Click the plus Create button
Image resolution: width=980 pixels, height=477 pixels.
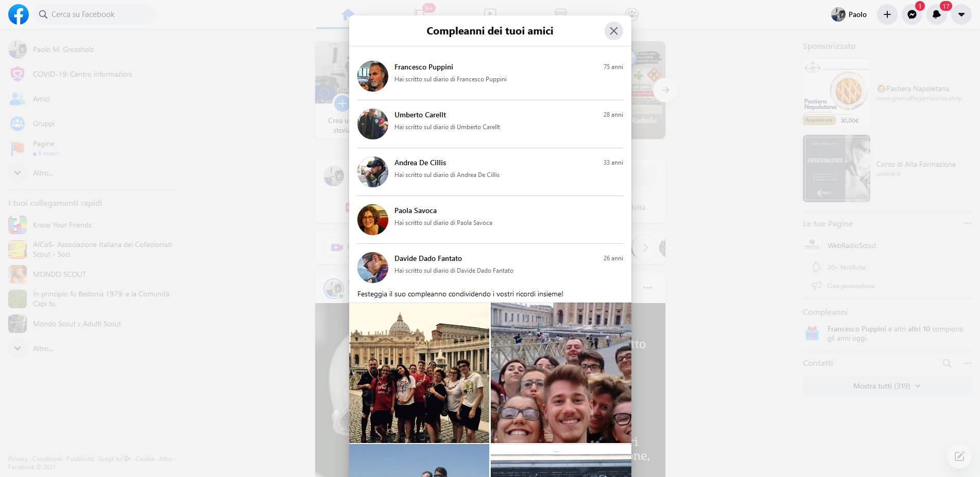pyautogui.click(x=887, y=14)
